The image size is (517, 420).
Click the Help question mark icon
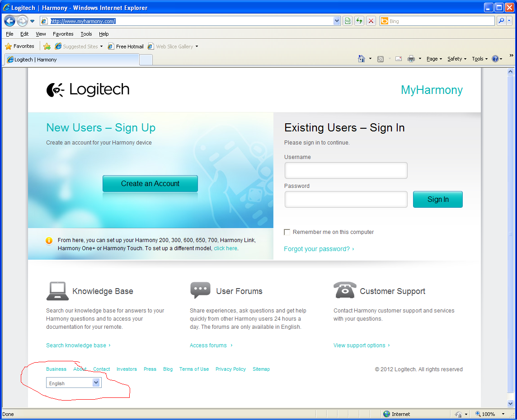click(x=495, y=59)
